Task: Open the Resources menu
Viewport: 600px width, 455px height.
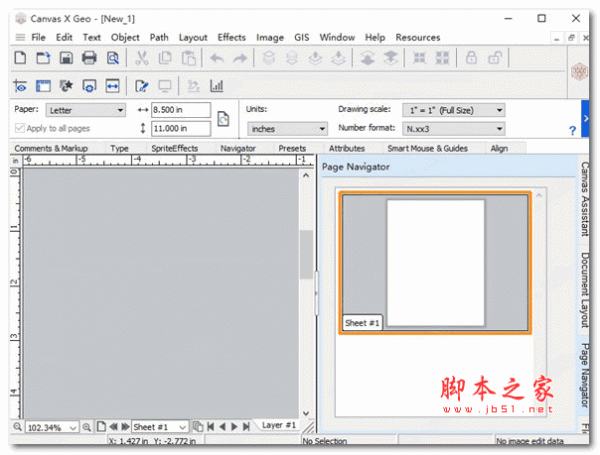Action: [418, 38]
